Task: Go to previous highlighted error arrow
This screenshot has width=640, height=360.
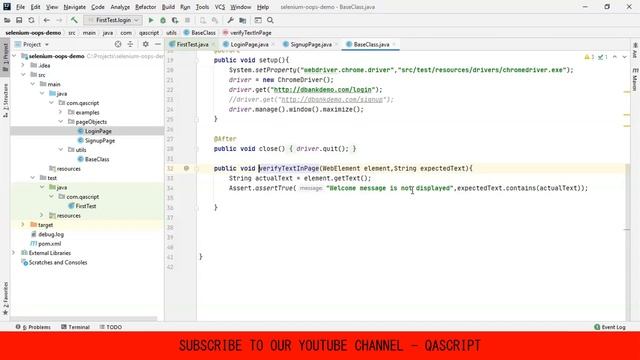Action: [615, 57]
